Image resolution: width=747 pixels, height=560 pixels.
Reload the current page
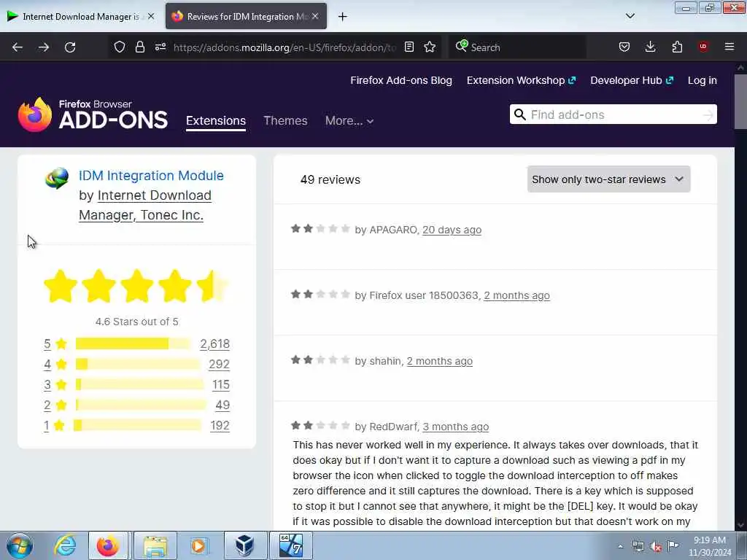pos(70,47)
